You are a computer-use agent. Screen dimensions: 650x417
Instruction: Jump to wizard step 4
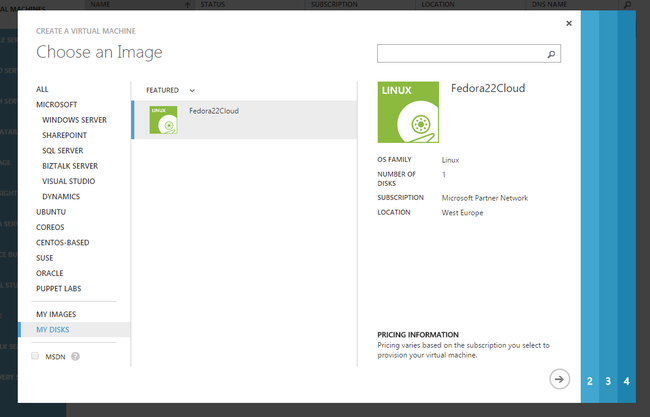point(627,381)
